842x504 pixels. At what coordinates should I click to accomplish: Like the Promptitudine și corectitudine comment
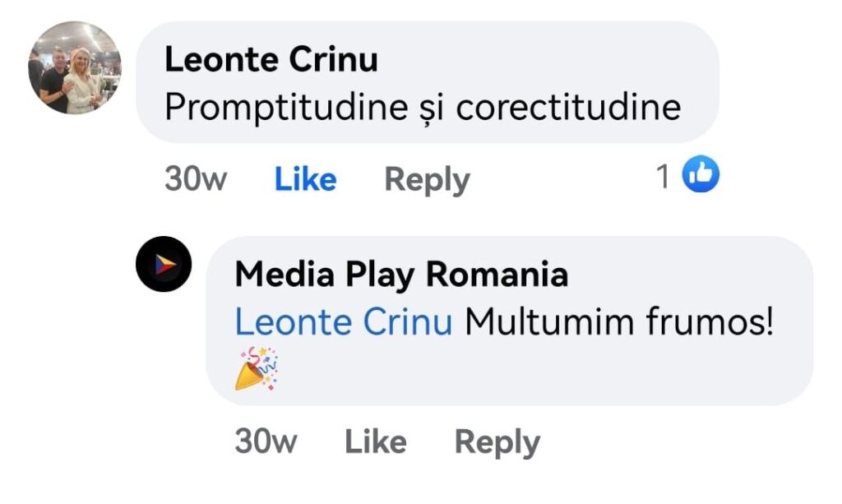[305, 179]
